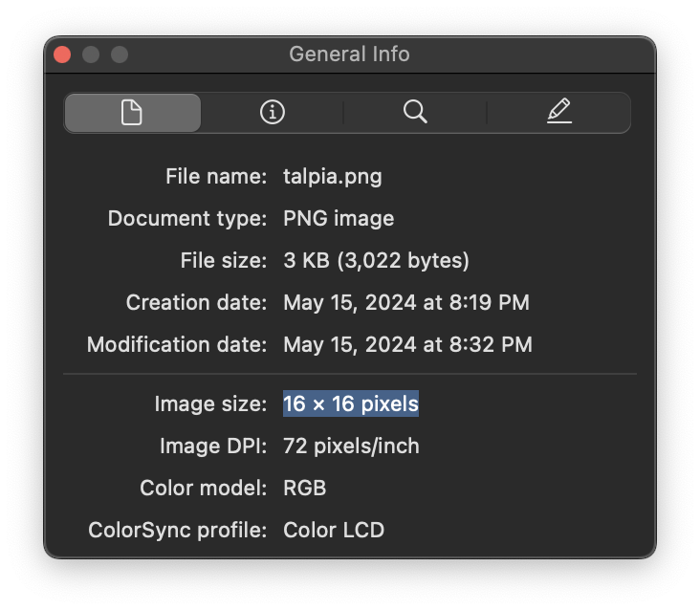
Task: Select the General Info document icon tab
Action: pos(132,113)
